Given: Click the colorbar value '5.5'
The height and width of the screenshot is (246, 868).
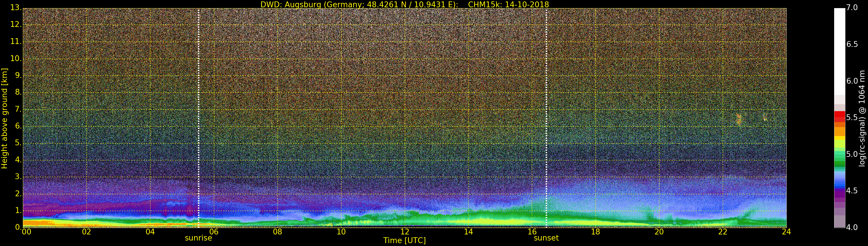Looking at the screenshot, I should coord(852,118).
